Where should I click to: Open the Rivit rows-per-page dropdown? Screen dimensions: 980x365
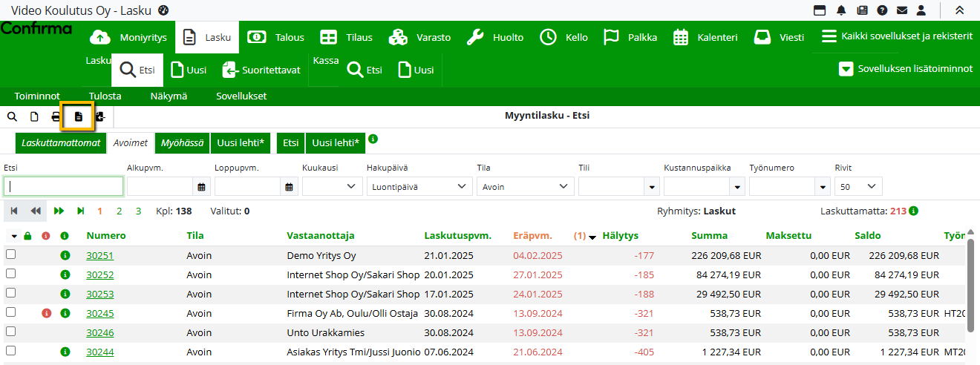[x=858, y=187]
